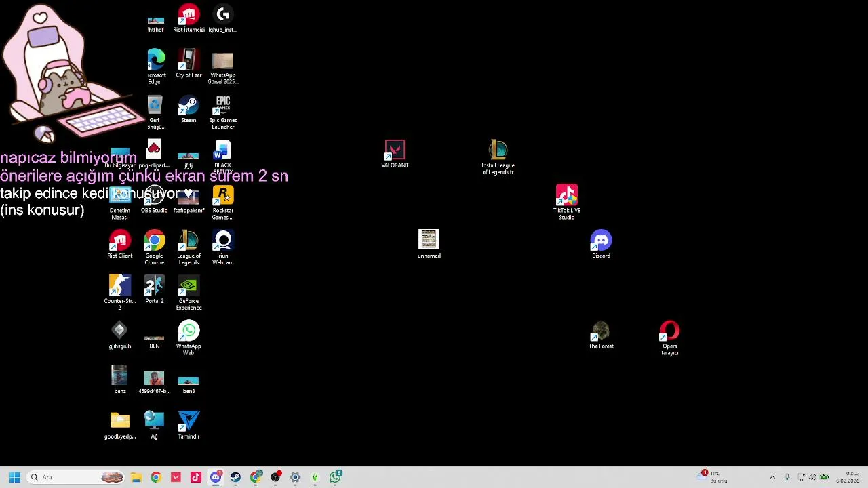This screenshot has width=868, height=488.
Task: Open WhatsApp Görsel 2025 image file
Action: pos(223,68)
